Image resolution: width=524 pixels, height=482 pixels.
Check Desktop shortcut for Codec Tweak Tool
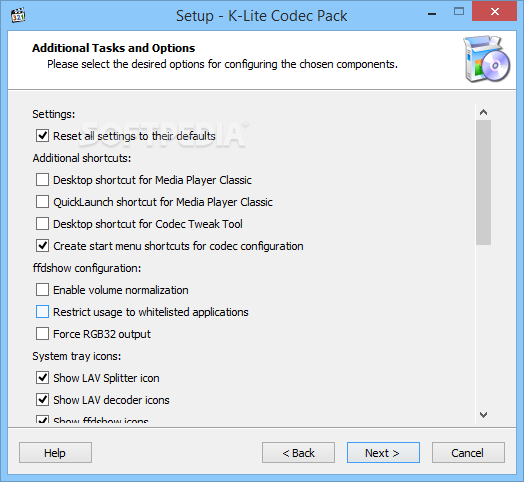42,224
